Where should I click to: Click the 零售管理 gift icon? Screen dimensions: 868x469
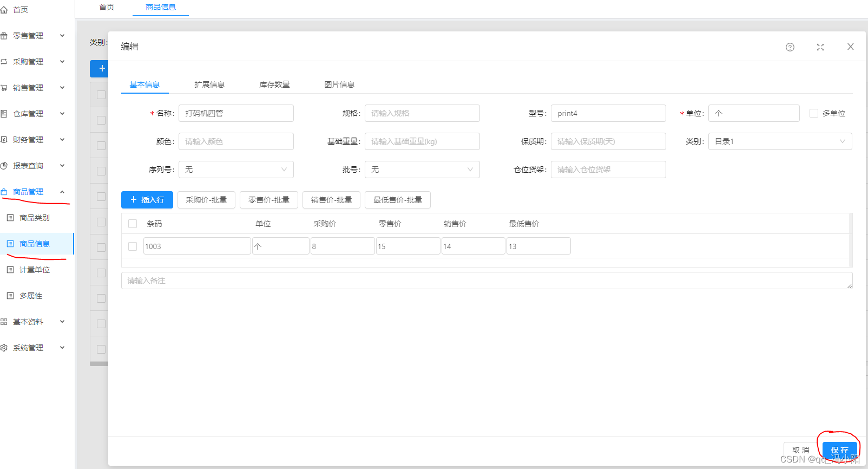coord(4,36)
